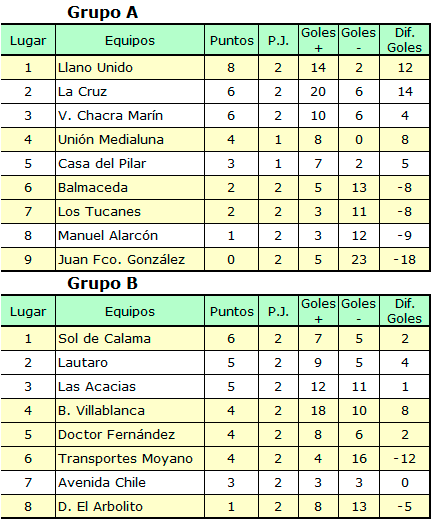The image size is (431, 519).
Task: Click the Lautaro team name
Action: tap(83, 363)
